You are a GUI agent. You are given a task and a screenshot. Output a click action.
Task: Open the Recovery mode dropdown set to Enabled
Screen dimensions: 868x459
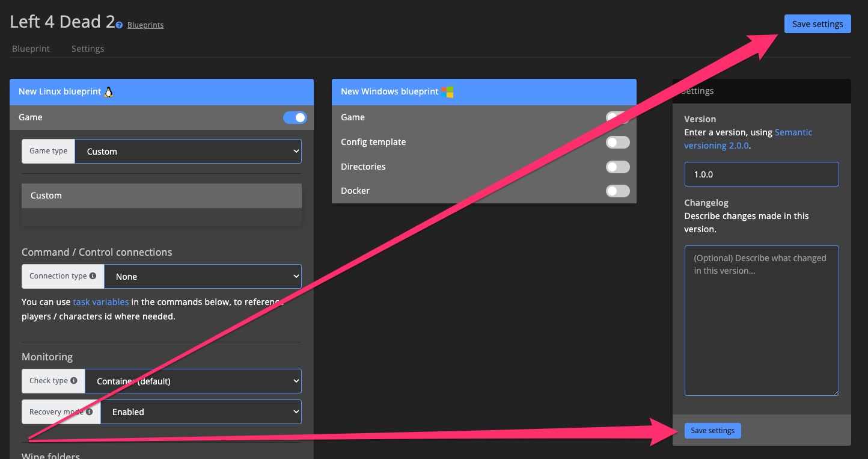pyautogui.click(x=201, y=412)
